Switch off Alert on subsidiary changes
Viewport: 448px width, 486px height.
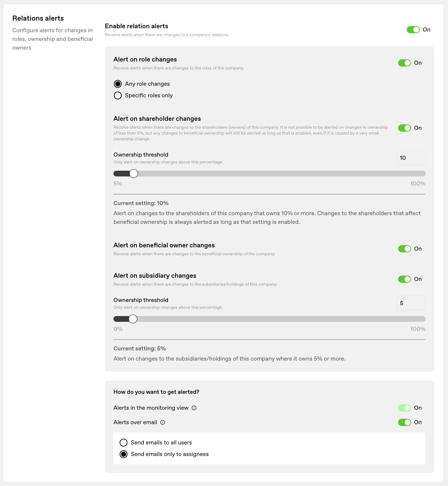click(x=405, y=279)
